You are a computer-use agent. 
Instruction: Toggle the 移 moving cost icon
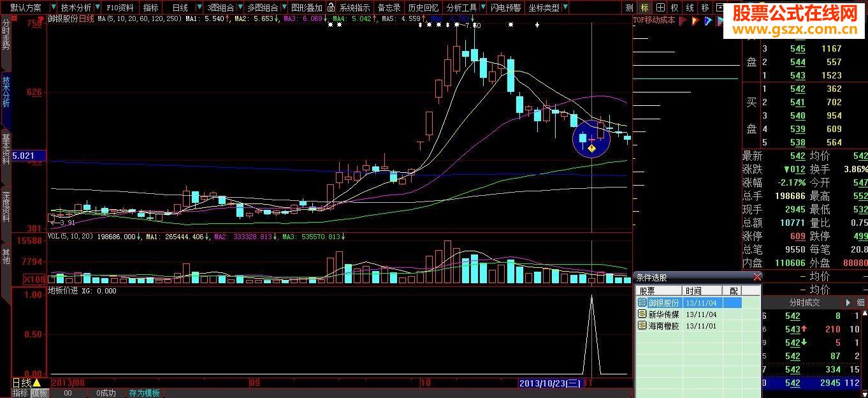coord(705,8)
